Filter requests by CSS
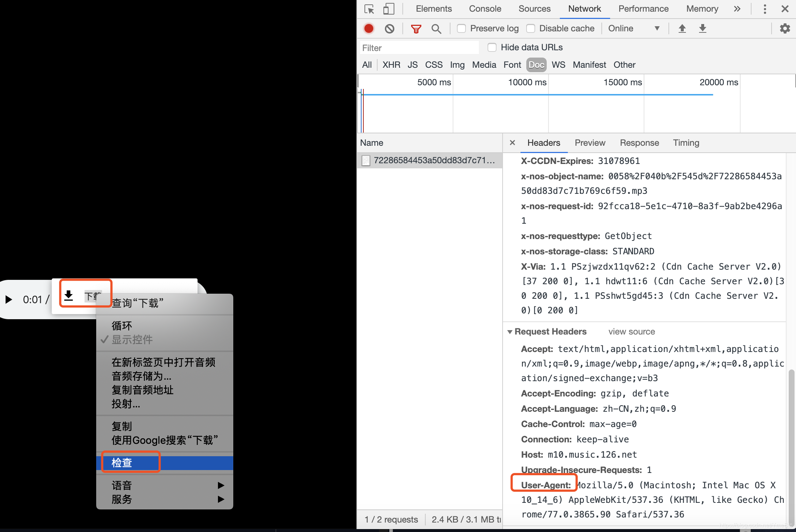Image resolution: width=796 pixels, height=532 pixels. pos(434,65)
